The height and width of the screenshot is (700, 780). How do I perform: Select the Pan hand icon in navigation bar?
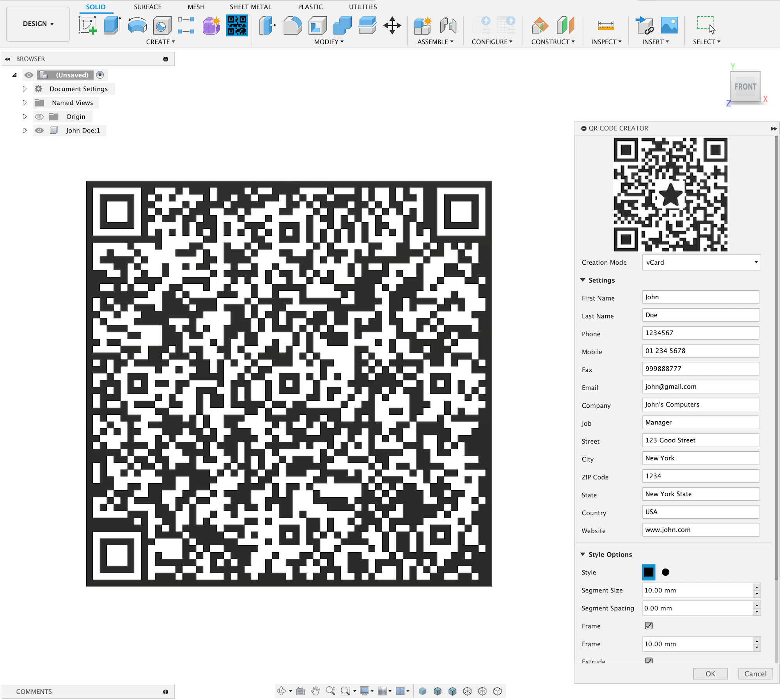point(316,691)
